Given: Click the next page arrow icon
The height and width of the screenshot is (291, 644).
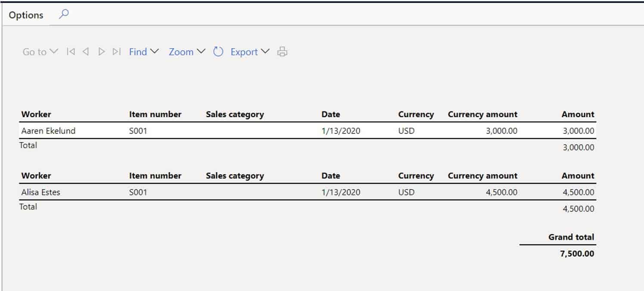Looking at the screenshot, I should point(101,52).
